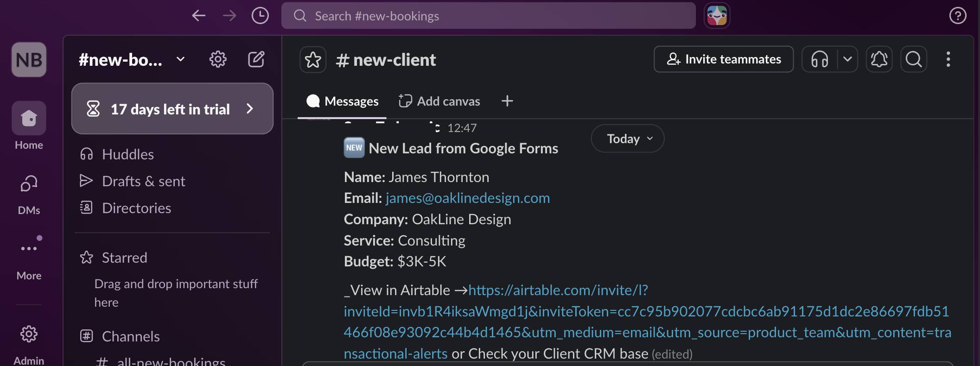Screen dimensions: 980x366
Task: Open Drafts & sent in the sidebar
Action: pyautogui.click(x=172, y=181)
